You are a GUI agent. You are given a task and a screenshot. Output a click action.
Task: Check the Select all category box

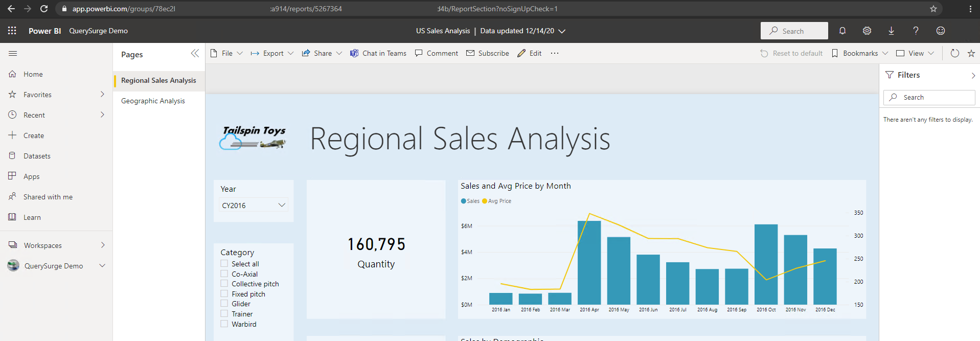pyautogui.click(x=224, y=263)
